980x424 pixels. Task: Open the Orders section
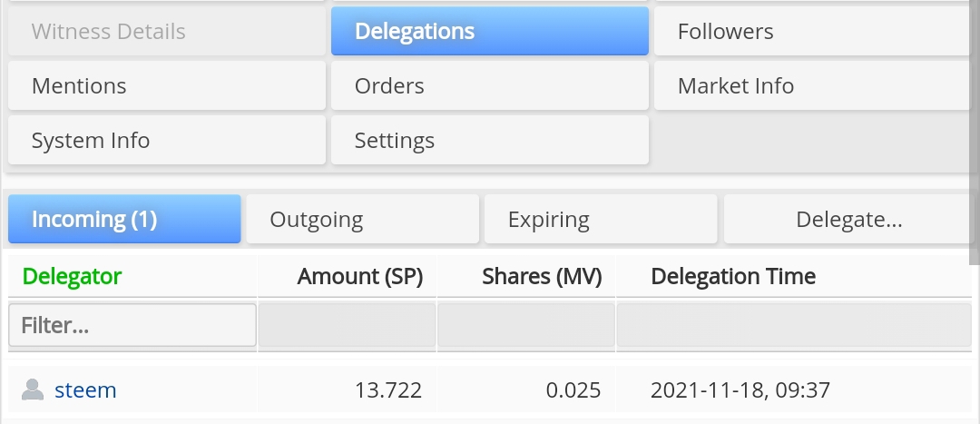tap(490, 85)
